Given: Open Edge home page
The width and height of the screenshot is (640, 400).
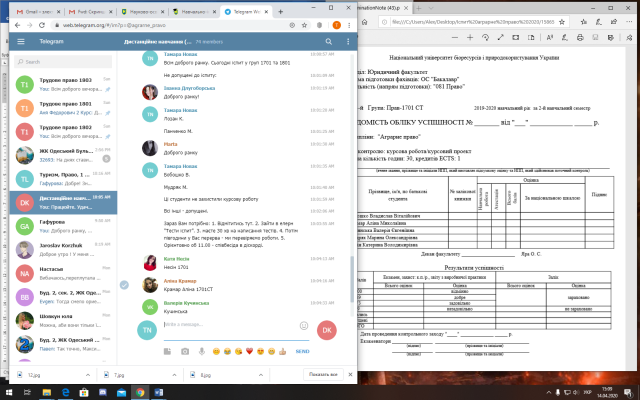Looking at the screenshot, I should (x=364, y=22).
